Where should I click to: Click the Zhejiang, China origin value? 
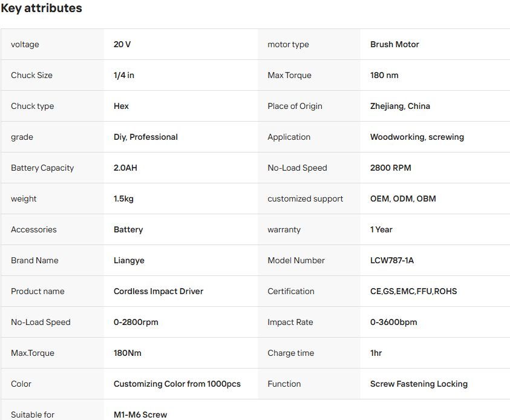point(400,106)
